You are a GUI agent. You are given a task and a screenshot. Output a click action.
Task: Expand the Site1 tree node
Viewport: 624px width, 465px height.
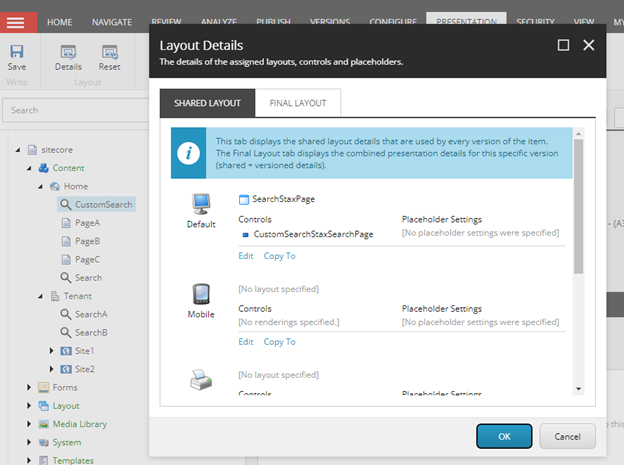(x=51, y=351)
